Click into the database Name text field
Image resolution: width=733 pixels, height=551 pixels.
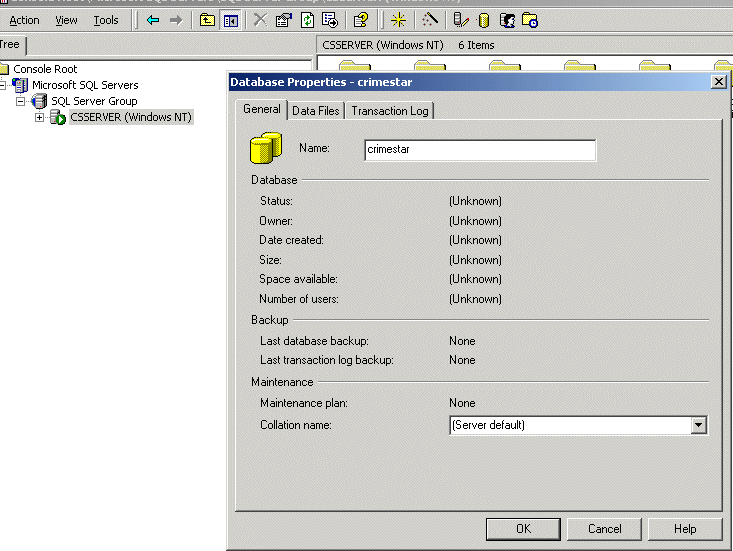478,150
